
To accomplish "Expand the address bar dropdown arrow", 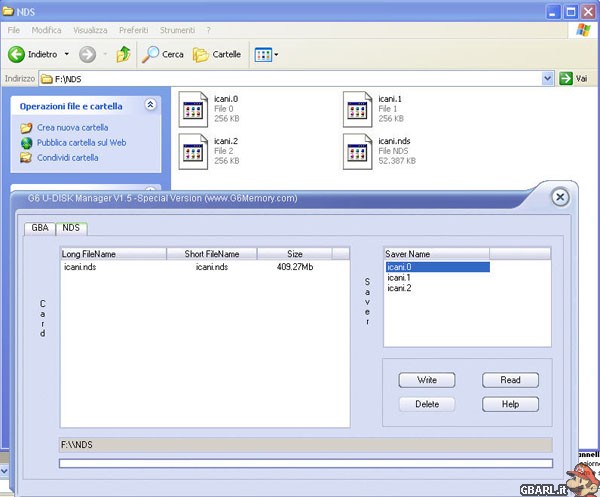I will tap(548, 78).
